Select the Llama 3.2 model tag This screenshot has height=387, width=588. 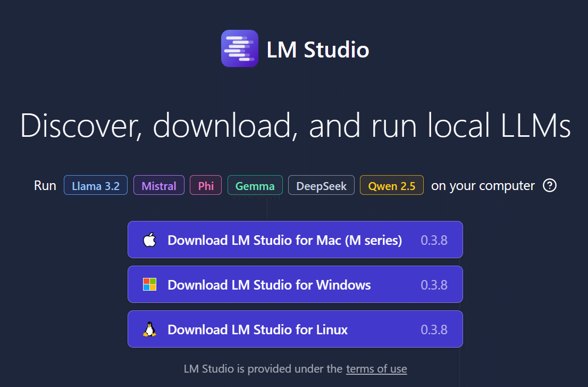click(x=96, y=185)
